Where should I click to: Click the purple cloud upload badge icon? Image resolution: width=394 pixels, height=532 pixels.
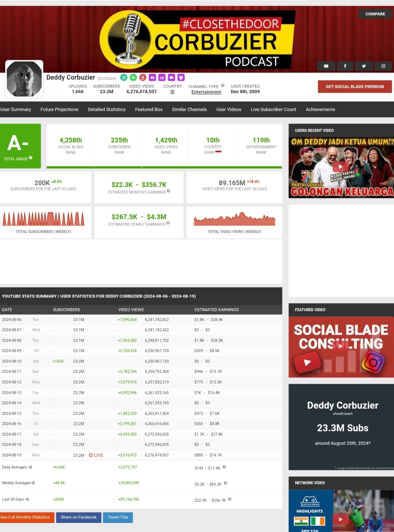[x=152, y=77]
